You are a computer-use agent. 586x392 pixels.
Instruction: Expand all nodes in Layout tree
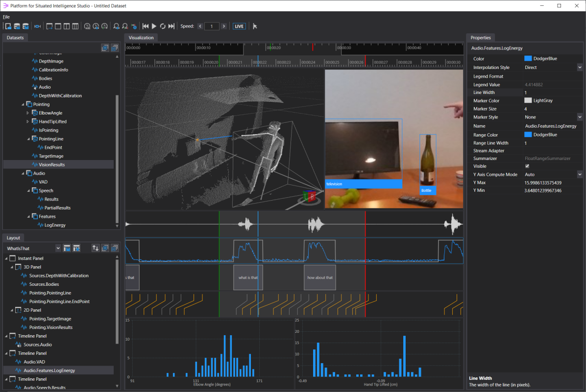(x=105, y=248)
